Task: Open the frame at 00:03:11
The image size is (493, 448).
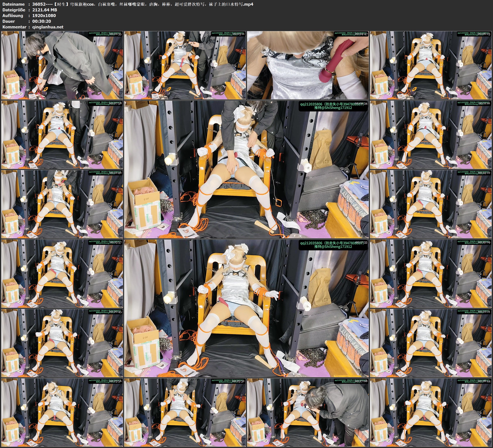Action: tap(185, 65)
